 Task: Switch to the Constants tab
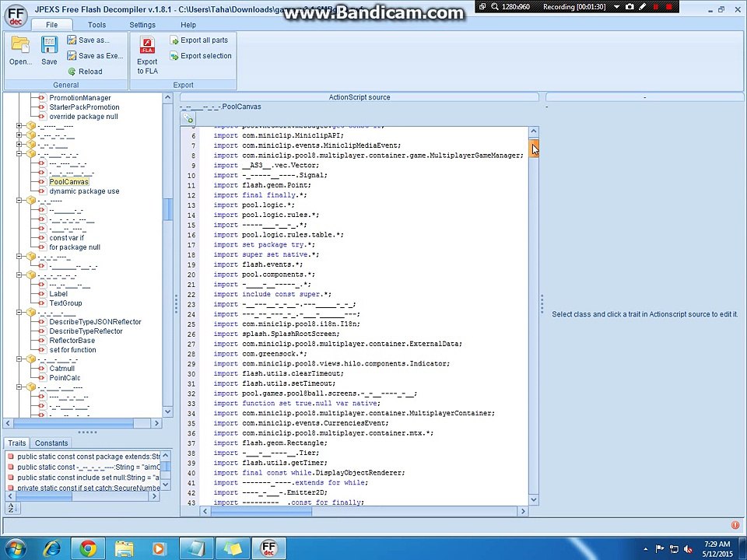[51, 443]
